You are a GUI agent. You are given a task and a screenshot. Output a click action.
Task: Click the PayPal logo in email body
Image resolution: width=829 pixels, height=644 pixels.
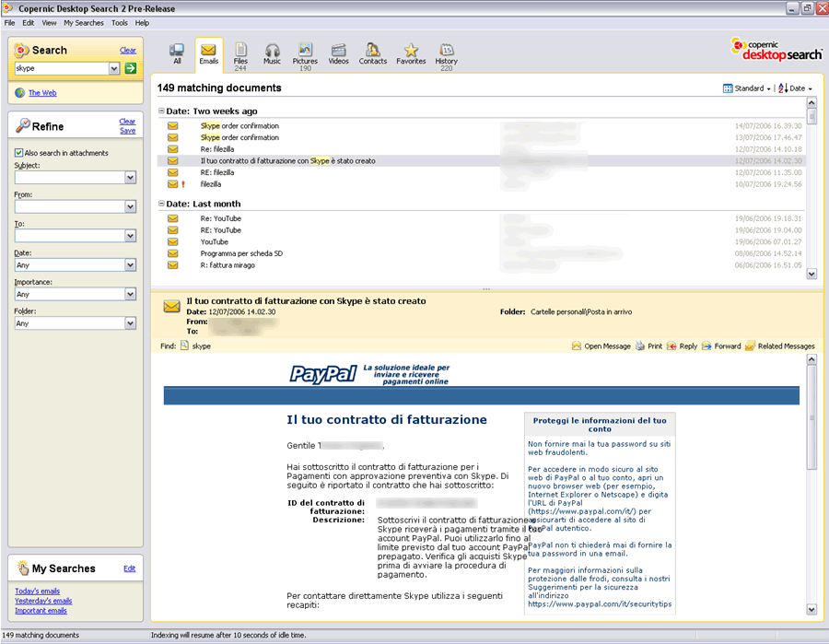tap(323, 374)
